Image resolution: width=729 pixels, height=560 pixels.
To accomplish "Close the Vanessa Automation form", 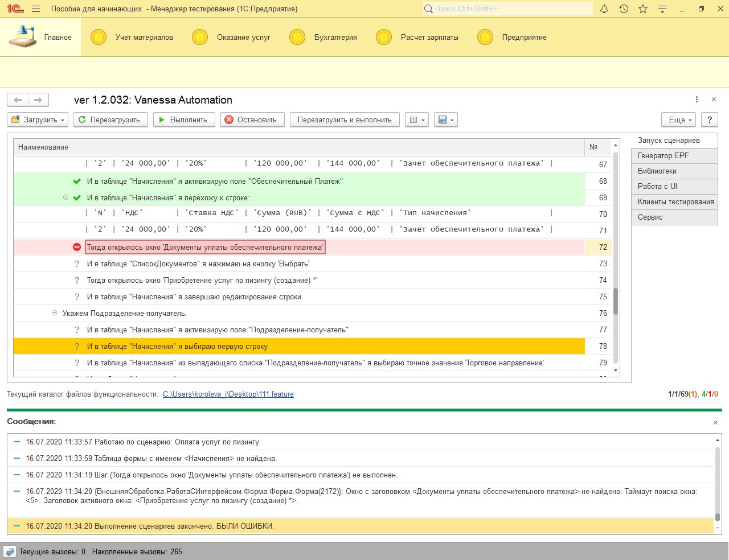I will click(x=714, y=100).
